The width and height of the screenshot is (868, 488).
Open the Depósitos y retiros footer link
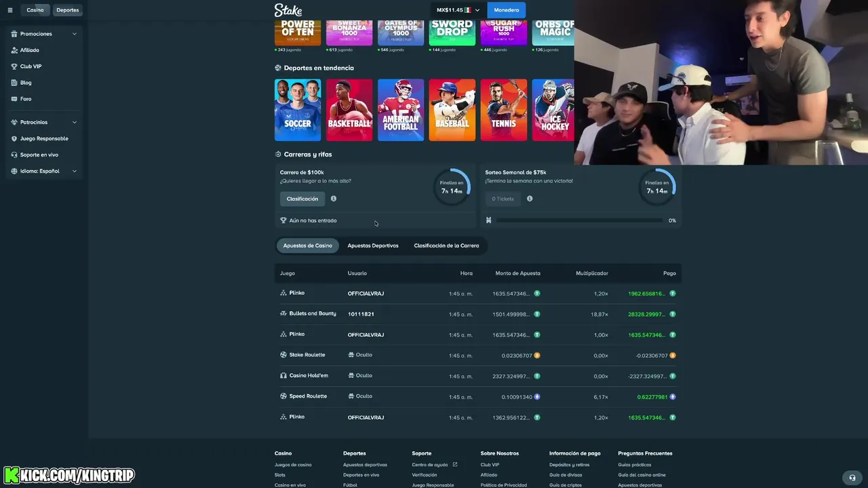pyautogui.click(x=570, y=465)
